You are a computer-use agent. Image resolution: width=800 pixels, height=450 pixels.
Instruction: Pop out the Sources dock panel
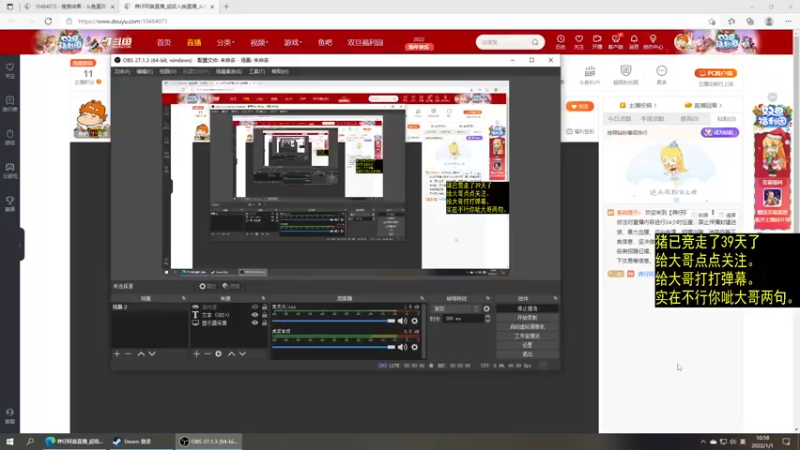coord(263,298)
